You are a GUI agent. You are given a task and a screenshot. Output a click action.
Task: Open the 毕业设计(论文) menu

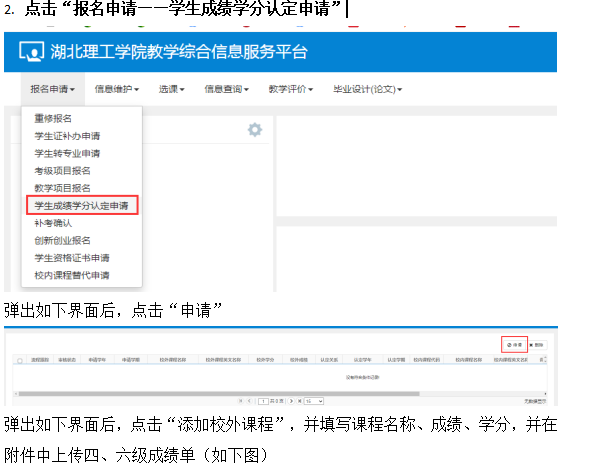pos(367,89)
